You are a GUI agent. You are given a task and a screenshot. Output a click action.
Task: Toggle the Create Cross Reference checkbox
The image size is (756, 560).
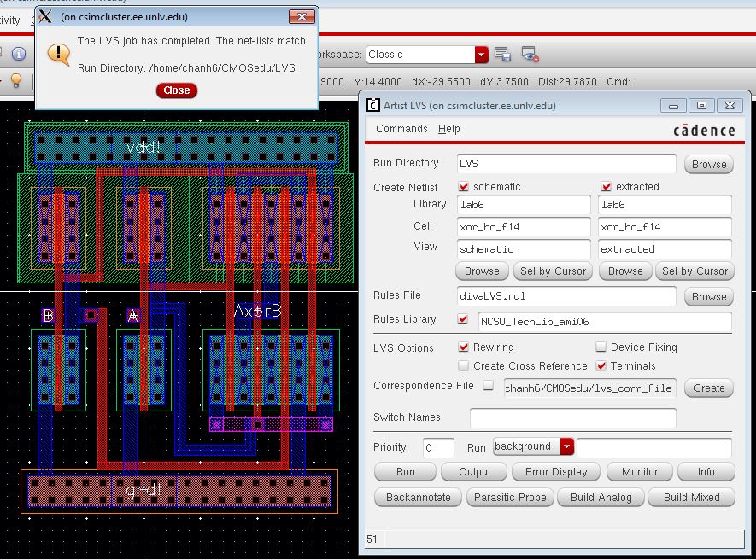point(464,366)
